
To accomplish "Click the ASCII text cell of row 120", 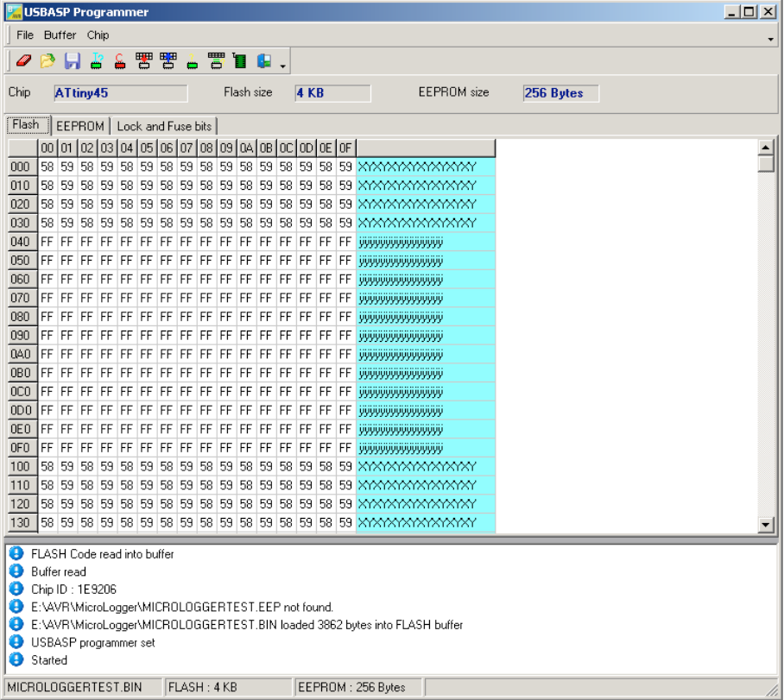I will point(426,504).
